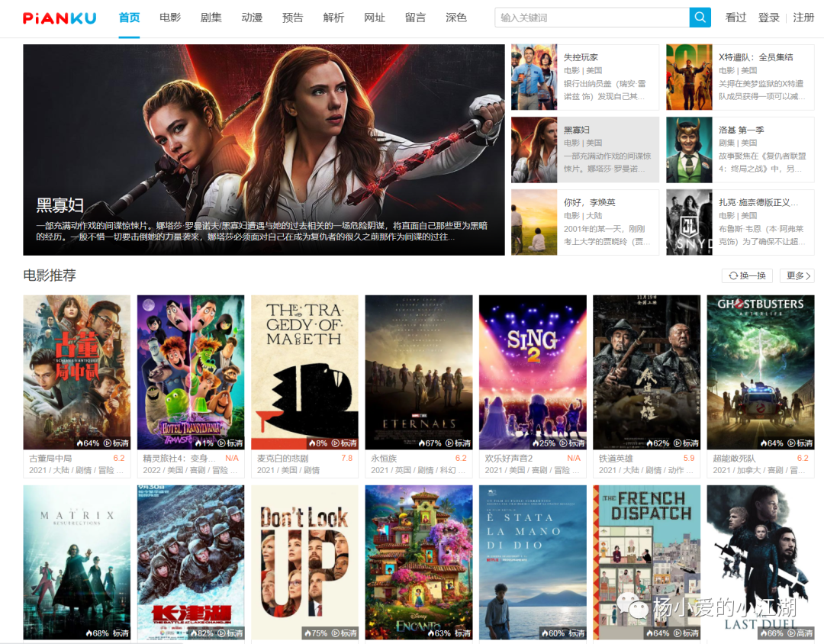Click the 登录 login link
Viewport: 824px width, 644px height.
[x=768, y=18]
